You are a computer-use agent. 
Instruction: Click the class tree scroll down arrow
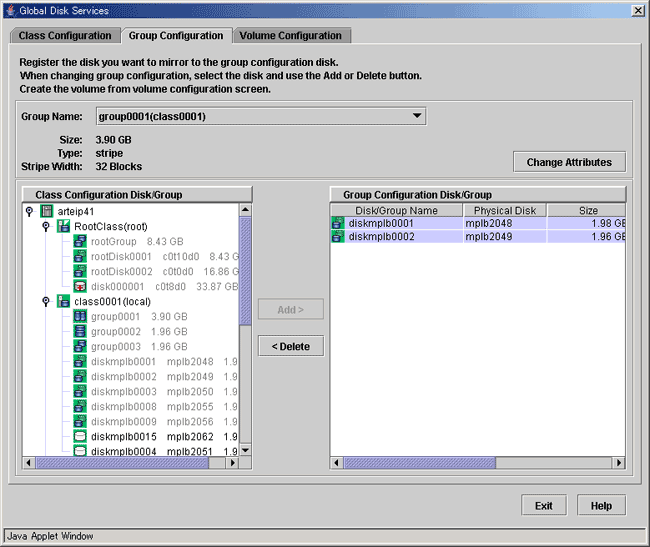click(245, 450)
